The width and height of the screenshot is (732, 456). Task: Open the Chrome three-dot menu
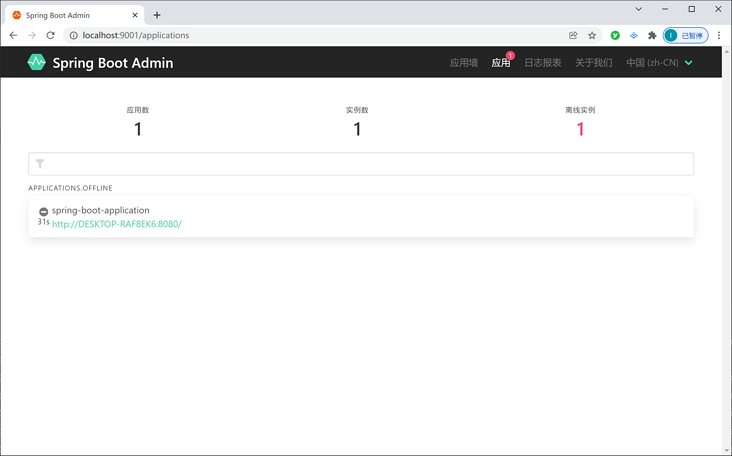[719, 35]
